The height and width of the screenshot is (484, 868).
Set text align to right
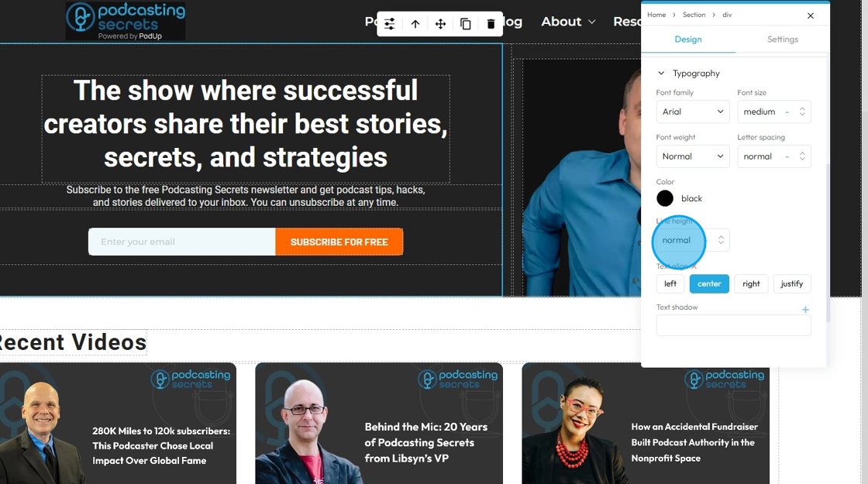[751, 283]
